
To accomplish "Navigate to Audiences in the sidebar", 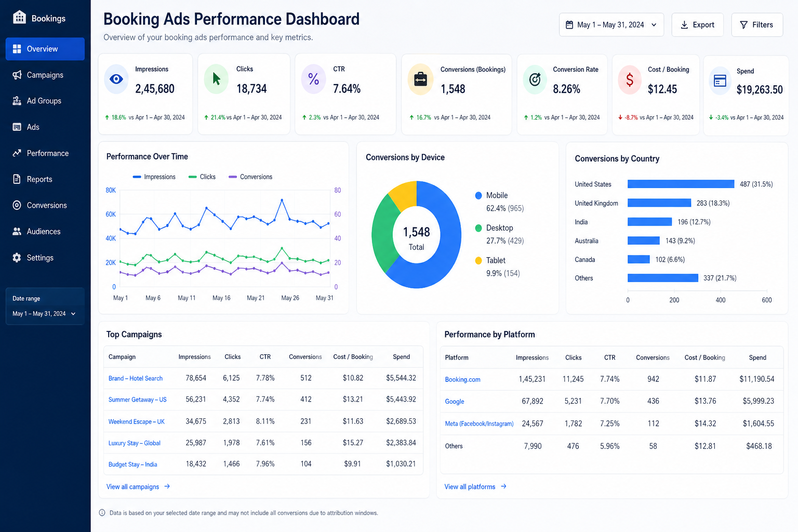I will point(45,231).
